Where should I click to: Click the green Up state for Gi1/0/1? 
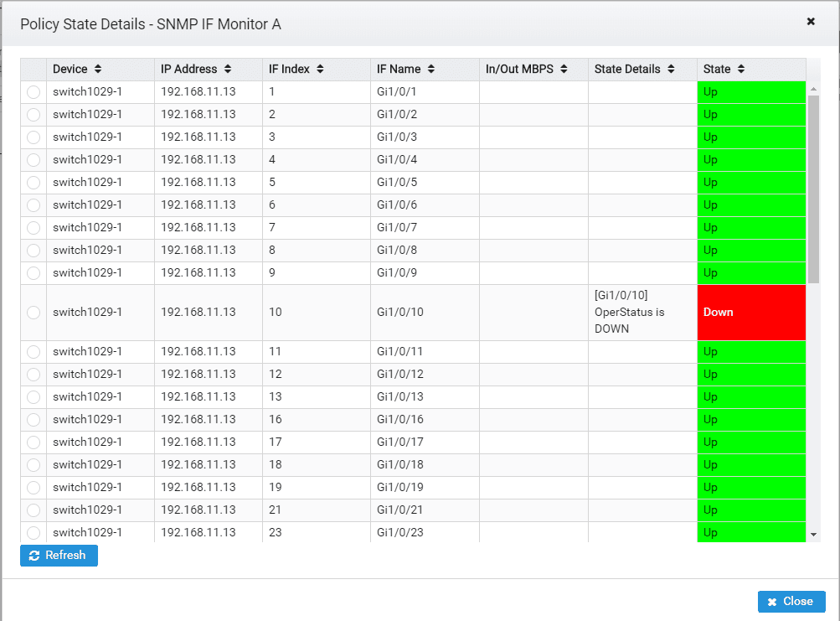pos(751,92)
